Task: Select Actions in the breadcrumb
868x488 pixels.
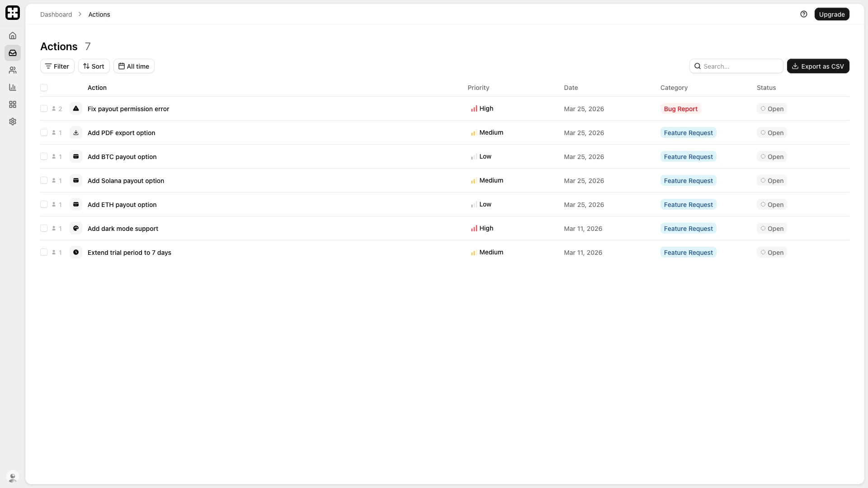Action: (x=99, y=14)
